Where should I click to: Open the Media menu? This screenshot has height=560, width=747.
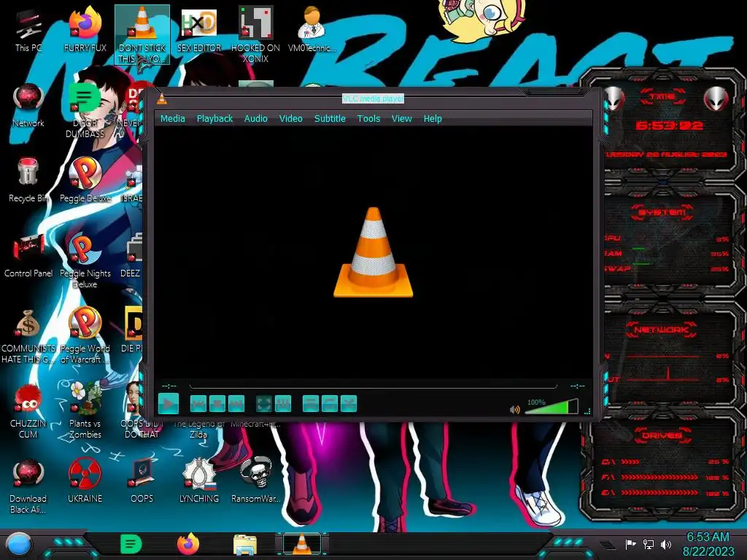pos(172,119)
